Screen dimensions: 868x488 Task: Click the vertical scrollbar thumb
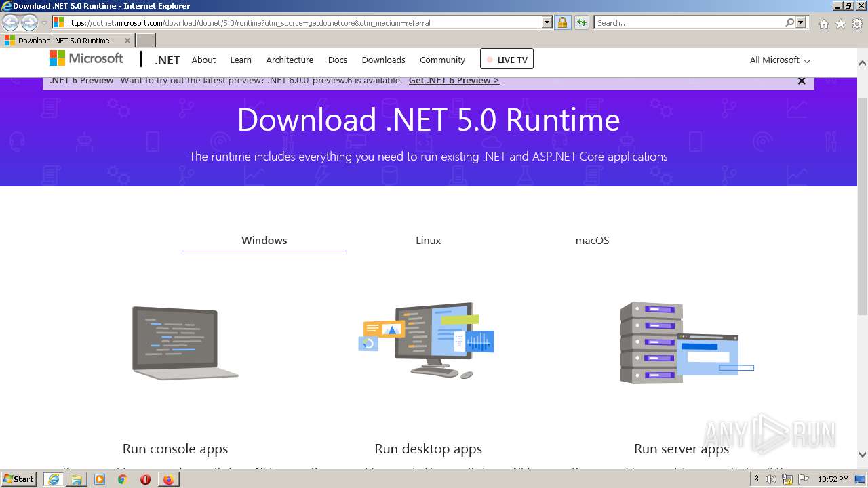(863, 205)
